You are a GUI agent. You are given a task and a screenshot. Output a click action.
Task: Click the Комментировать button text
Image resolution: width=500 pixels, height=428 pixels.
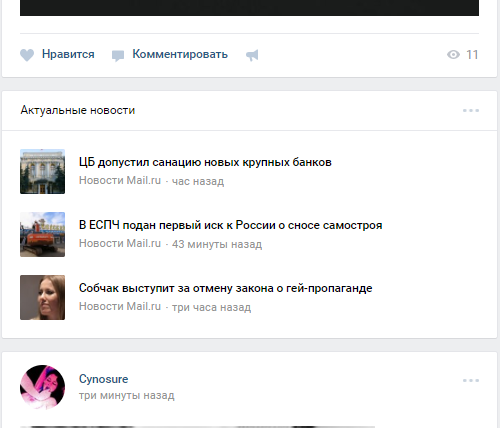(180, 54)
